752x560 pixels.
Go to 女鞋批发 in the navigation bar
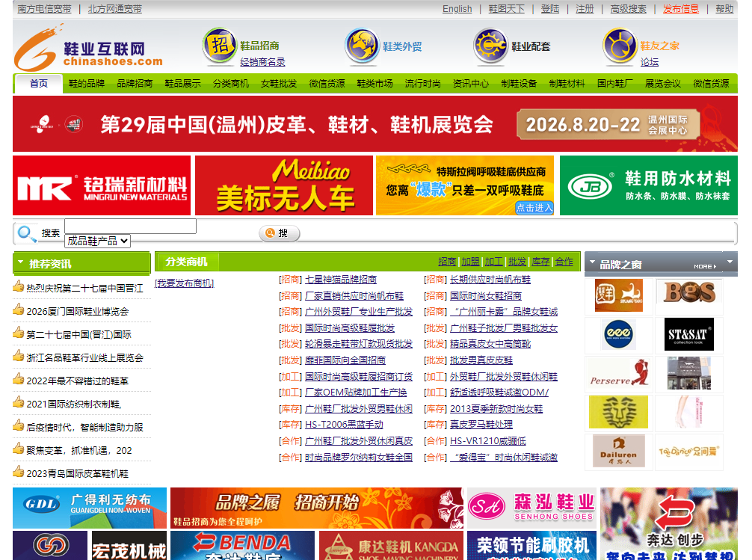pyautogui.click(x=279, y=84)
